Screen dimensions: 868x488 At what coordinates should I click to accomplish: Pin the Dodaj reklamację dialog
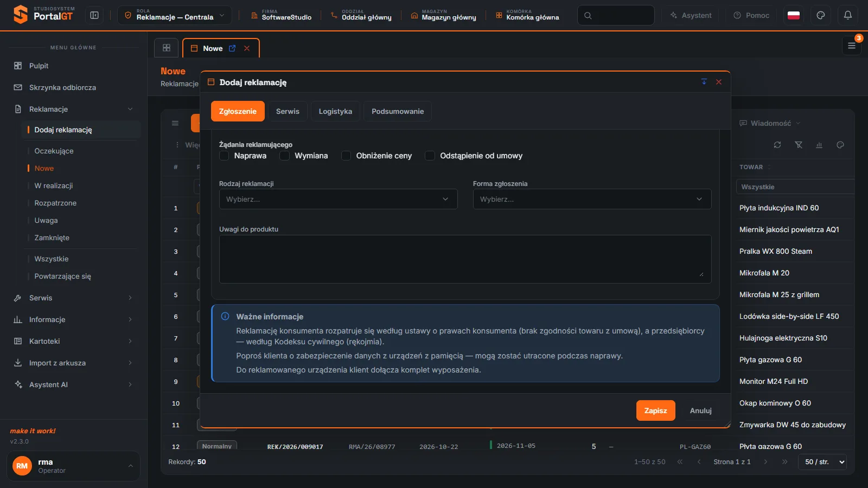(x=704, y=82)
